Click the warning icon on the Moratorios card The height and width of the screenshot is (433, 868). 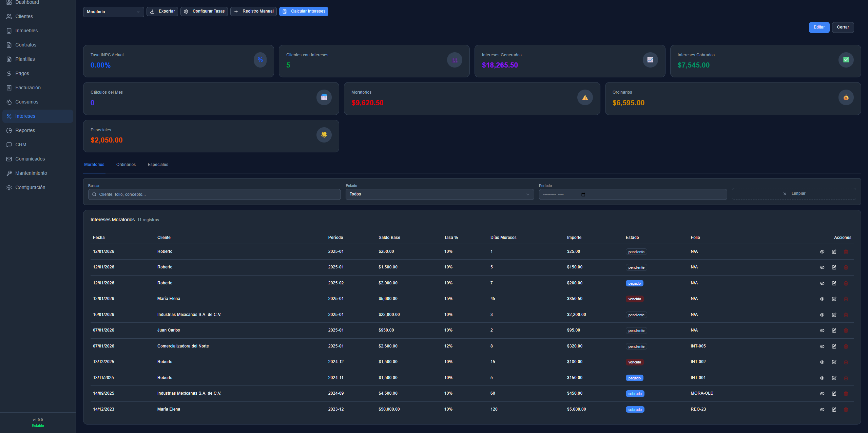pos(585,98)
